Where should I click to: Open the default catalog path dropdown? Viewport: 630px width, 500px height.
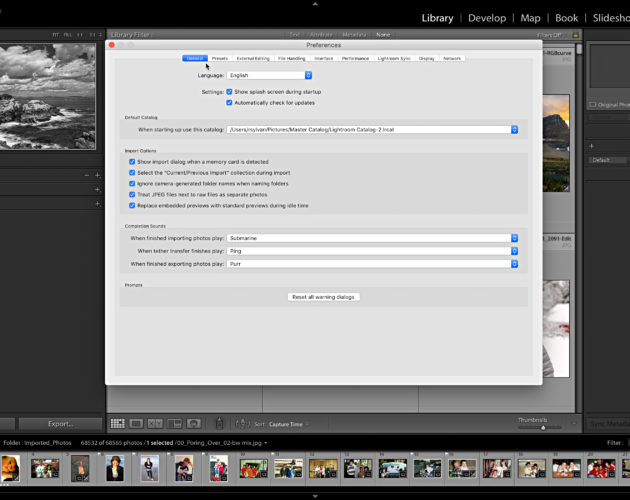(x=372, y=129)
